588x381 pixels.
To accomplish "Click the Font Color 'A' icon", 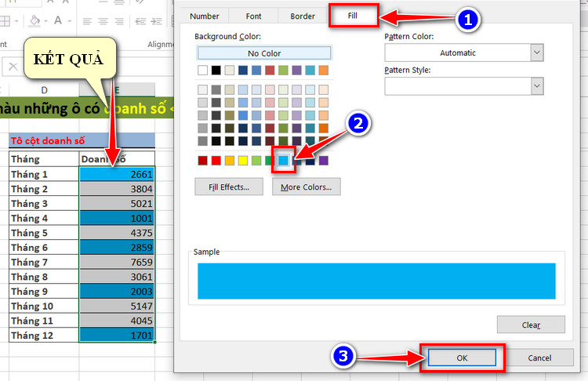I will (x=58, y=20).
